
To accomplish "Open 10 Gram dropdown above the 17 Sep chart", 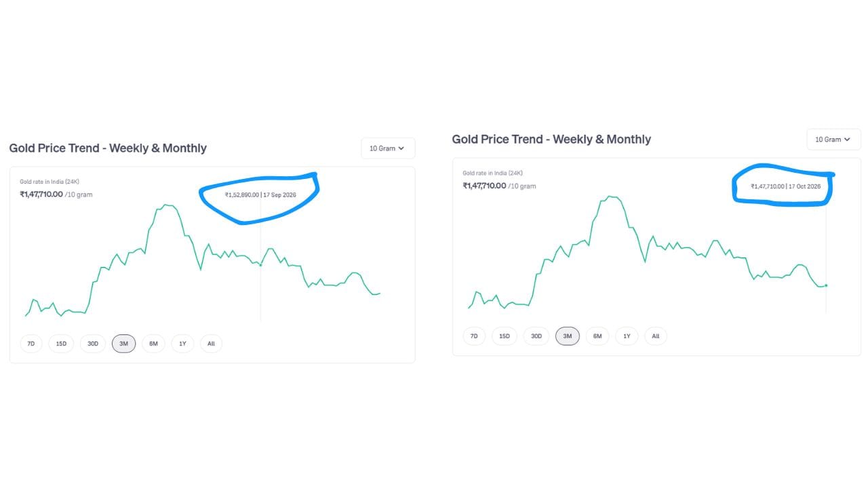I will [388, 148].
